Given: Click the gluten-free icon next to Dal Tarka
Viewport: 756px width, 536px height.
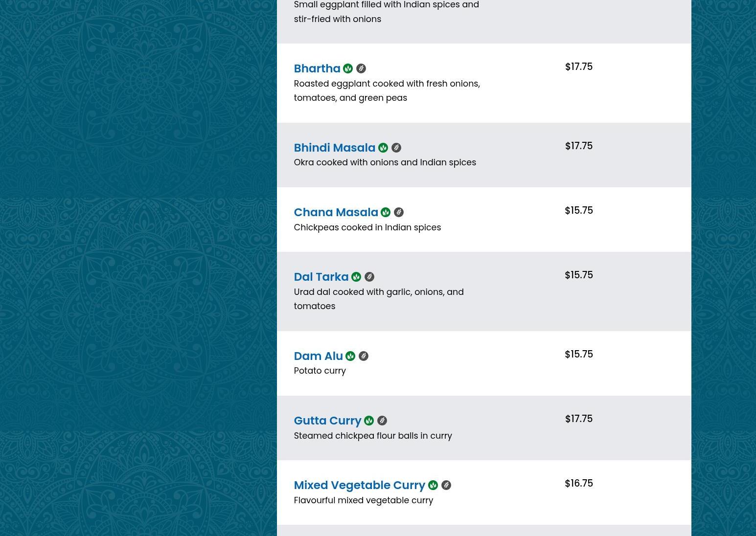Looking at the screenshot, I should 369,277.
